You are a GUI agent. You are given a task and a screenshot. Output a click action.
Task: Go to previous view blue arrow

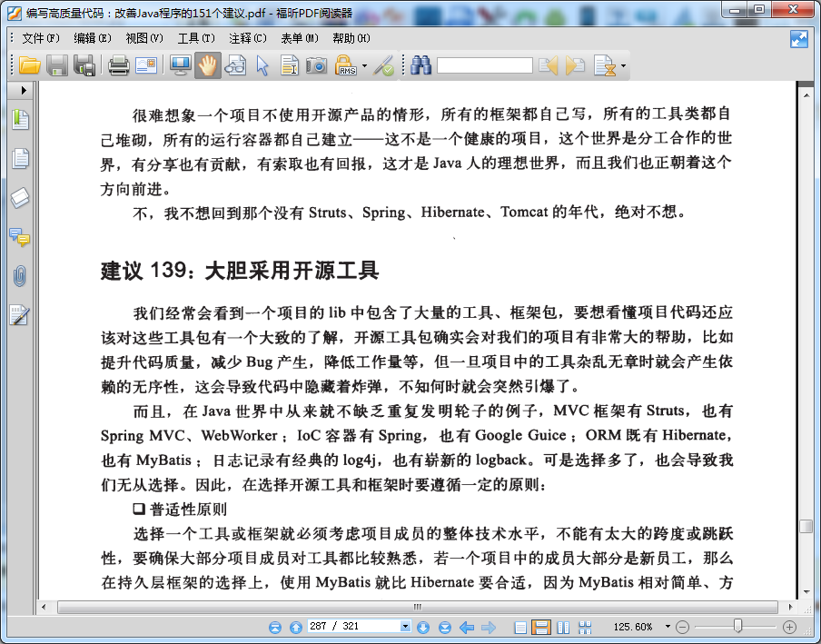tap(467, 628)
